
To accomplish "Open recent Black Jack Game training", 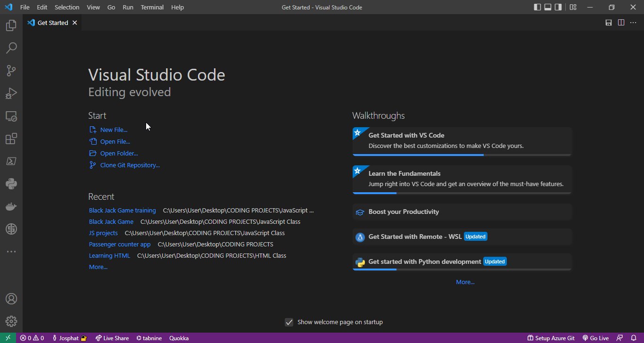I will [x=123, y=210].
